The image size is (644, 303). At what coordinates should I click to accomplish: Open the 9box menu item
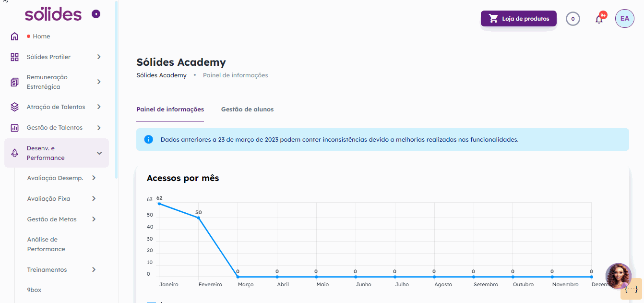35,290
